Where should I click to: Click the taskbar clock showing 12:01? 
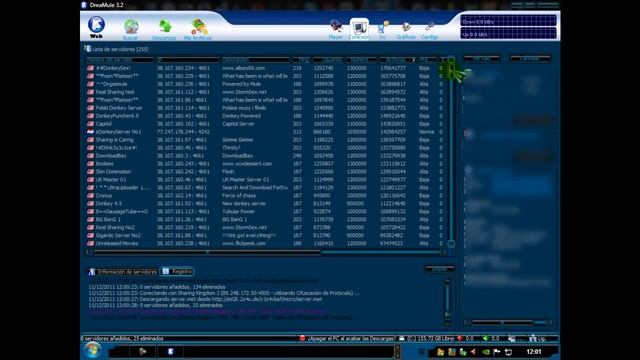click(x=534, y=351)
